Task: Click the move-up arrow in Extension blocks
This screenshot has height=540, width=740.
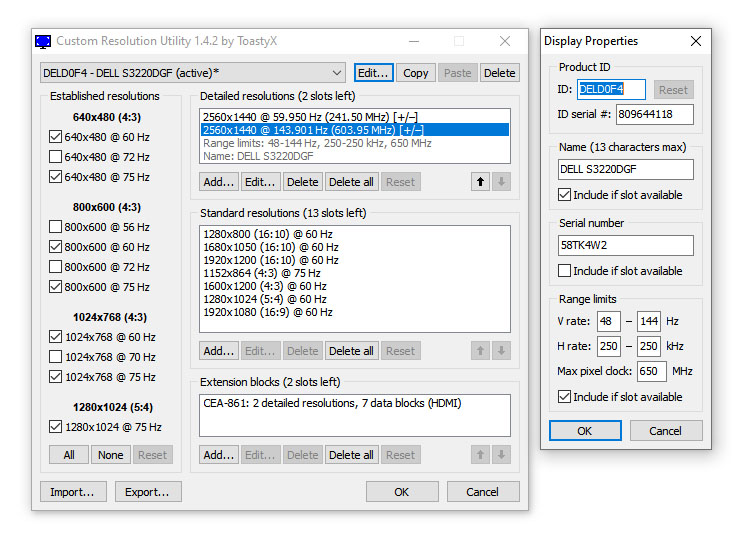Action: pos(480,455)
